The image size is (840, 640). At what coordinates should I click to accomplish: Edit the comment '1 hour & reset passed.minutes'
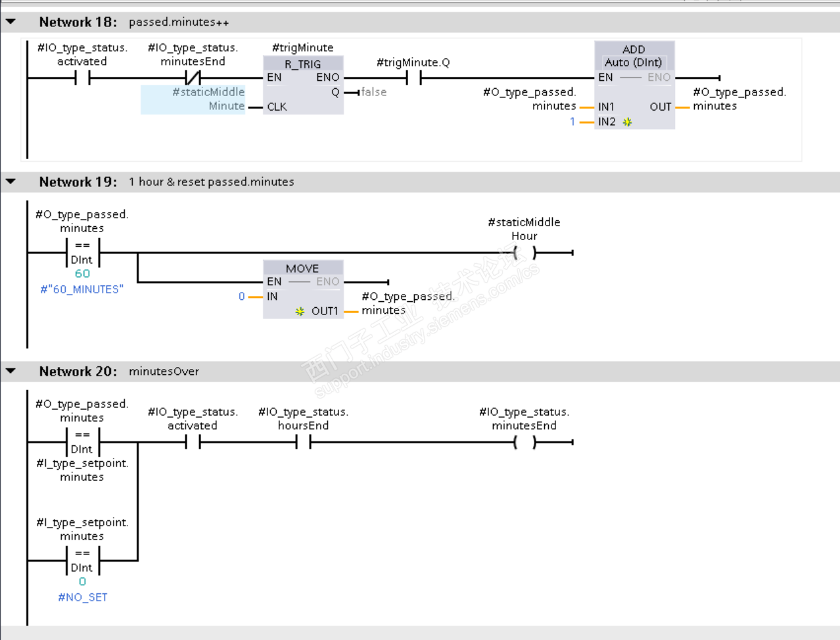point(211,182)
